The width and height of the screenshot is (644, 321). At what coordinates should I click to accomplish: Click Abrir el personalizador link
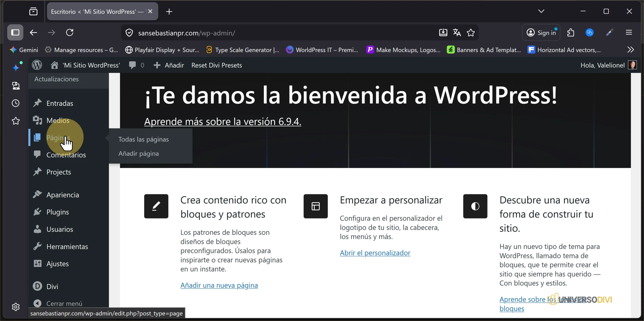(x=375, y=253)
